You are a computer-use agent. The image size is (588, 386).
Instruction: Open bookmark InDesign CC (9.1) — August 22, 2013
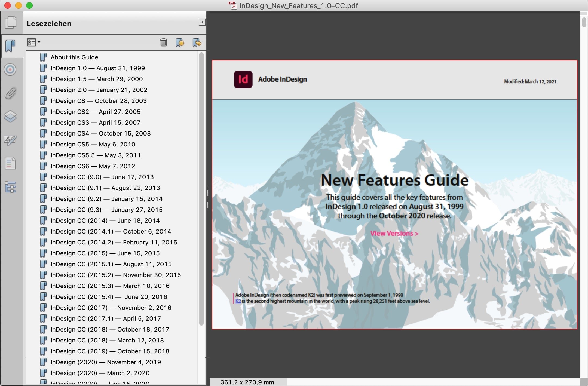click(105, 188)
